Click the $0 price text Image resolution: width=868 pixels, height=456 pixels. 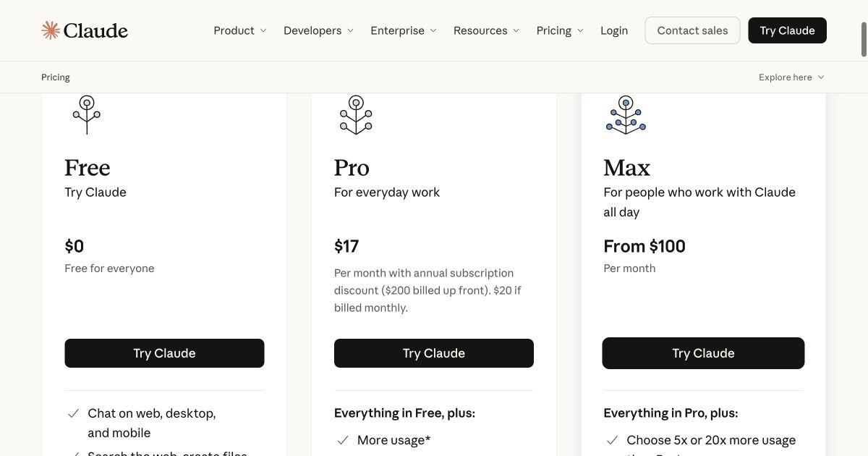75,246
